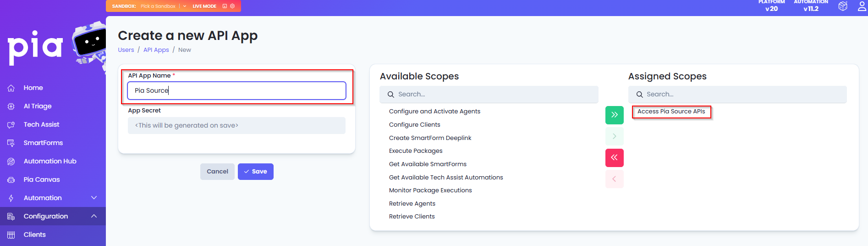Click the single left arrow remove button
The width and height of the screenshot is (868, 246).
(x=614, y=179)
